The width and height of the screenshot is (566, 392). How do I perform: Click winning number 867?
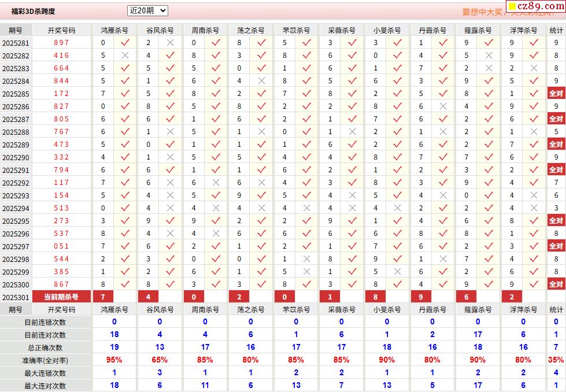[x=61, y=284]
